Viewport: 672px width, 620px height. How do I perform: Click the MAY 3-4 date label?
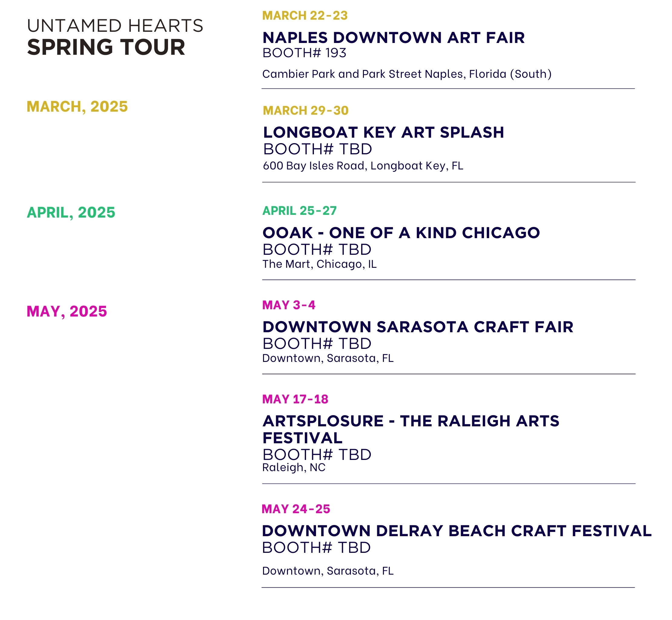tap(289, 305)
